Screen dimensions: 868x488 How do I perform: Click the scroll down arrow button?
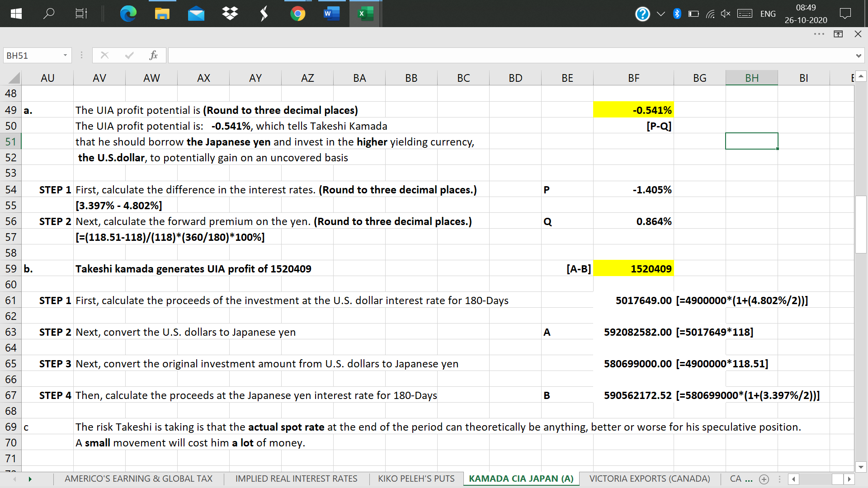[x=861, y=467]
